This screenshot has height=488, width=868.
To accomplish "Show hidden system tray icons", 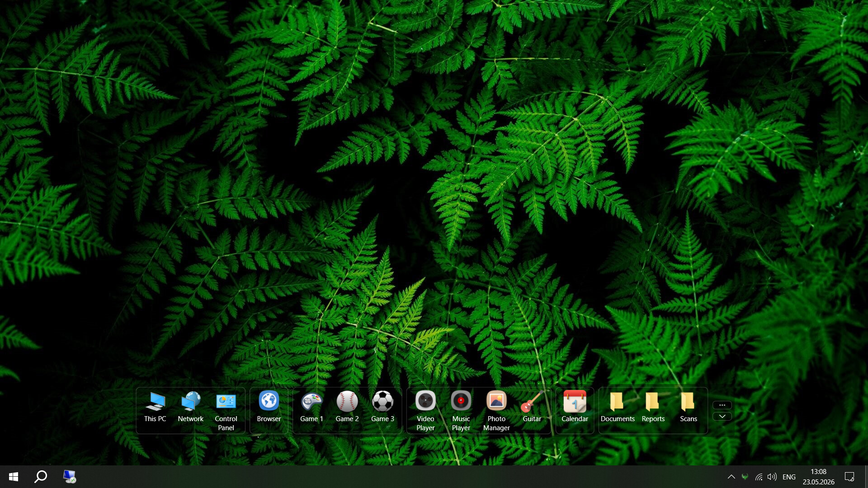I will coord(731,477).
